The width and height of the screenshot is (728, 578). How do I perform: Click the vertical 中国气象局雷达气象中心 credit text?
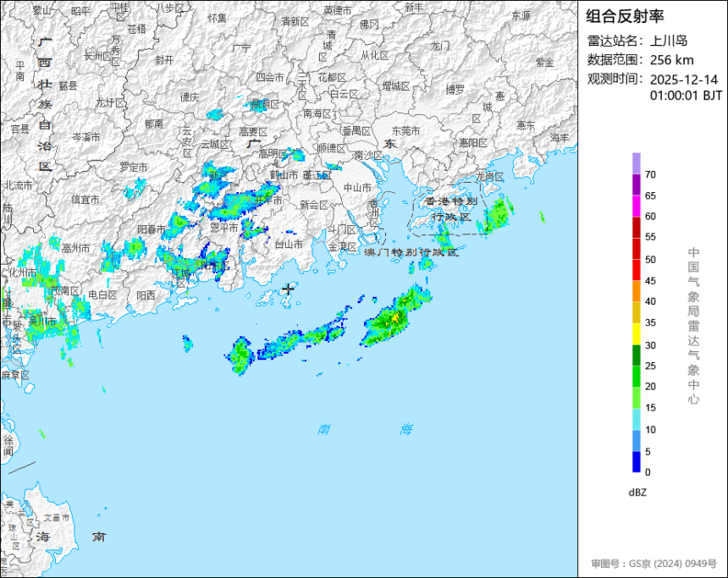coord(693,326)
